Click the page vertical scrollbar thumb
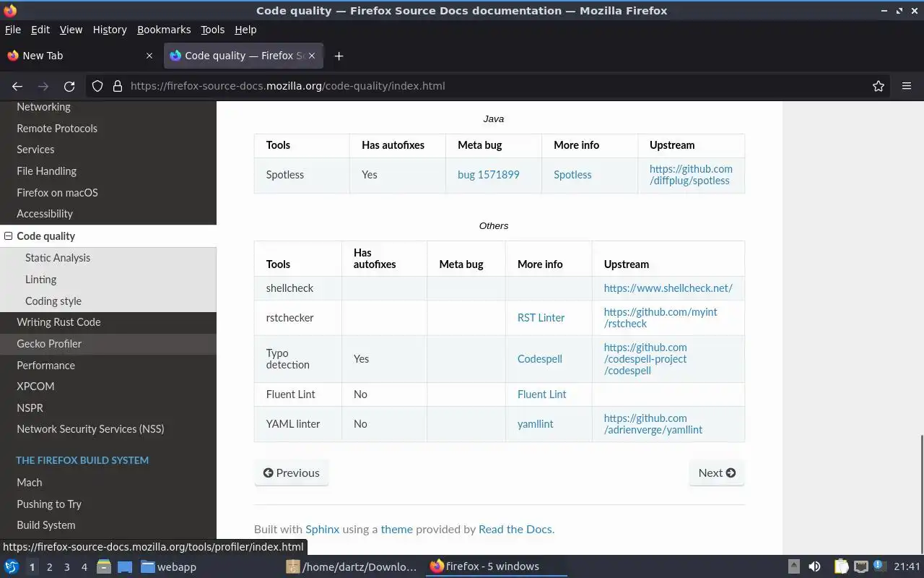Image resolution: width=924 pixels, height=578 pixels. click(x=921, y=496)
